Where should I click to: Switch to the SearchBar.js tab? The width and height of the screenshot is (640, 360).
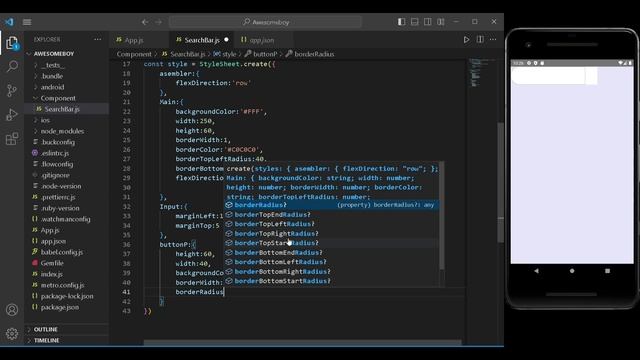click(x=202, y=40)
